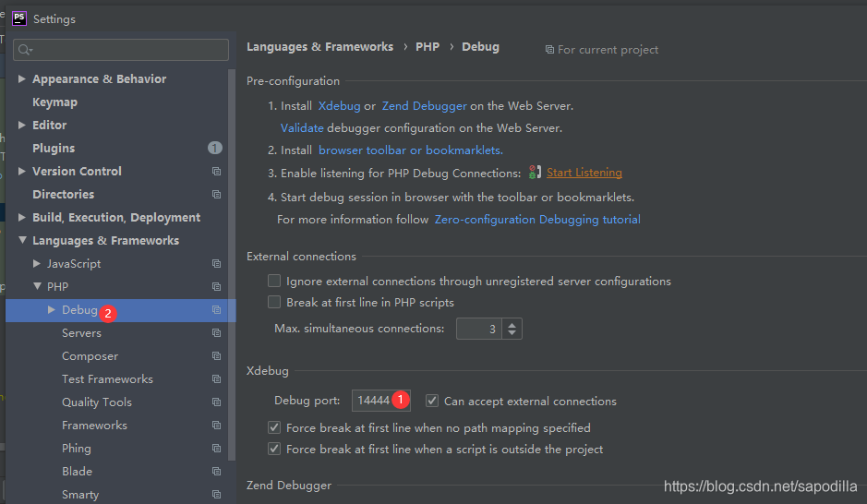Click project-level icon beside Servers
Image resolution: width=867 pixels, height=504 pixels.
pos(216,332)
